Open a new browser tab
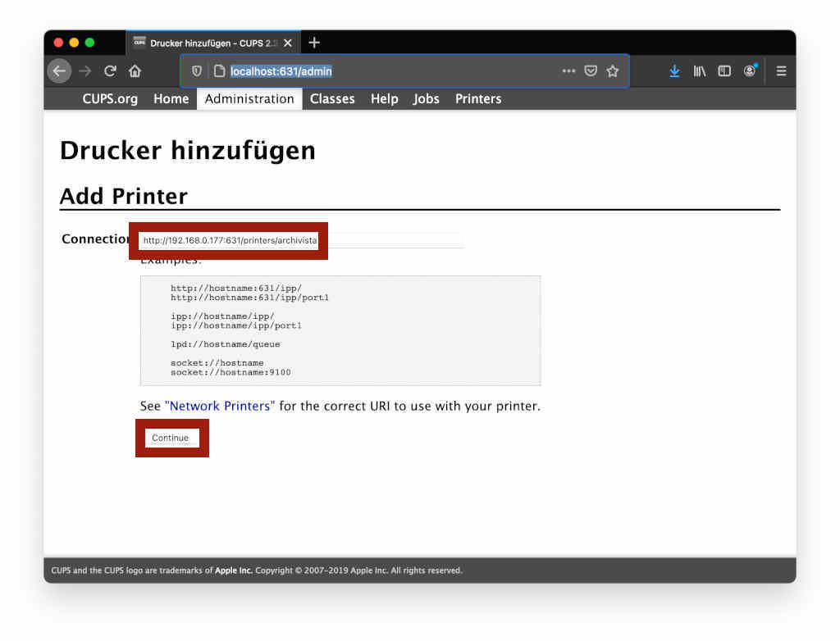 pyautogui.click(x=314, y=43)
